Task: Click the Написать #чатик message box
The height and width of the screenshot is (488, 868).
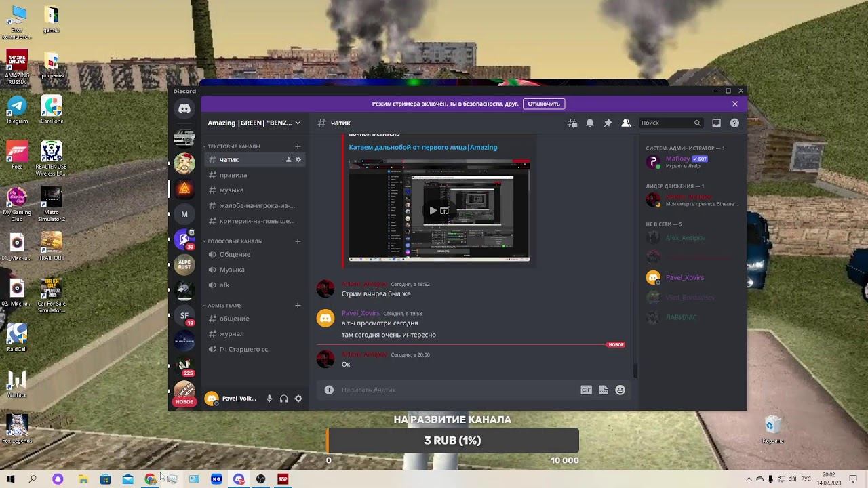Action: pyautogui.click(x=458, y=390)
